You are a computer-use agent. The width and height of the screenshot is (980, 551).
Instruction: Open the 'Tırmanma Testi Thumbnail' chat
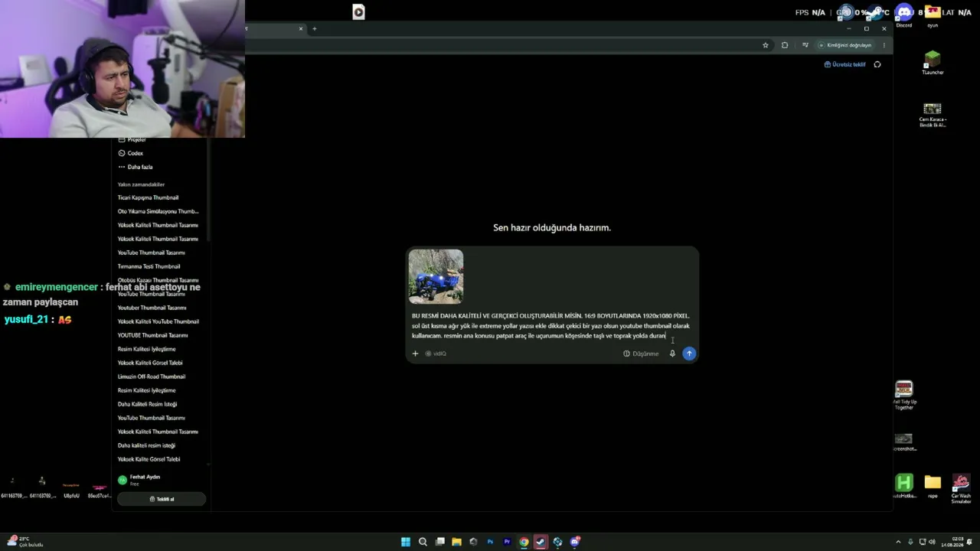click(149, 266)
